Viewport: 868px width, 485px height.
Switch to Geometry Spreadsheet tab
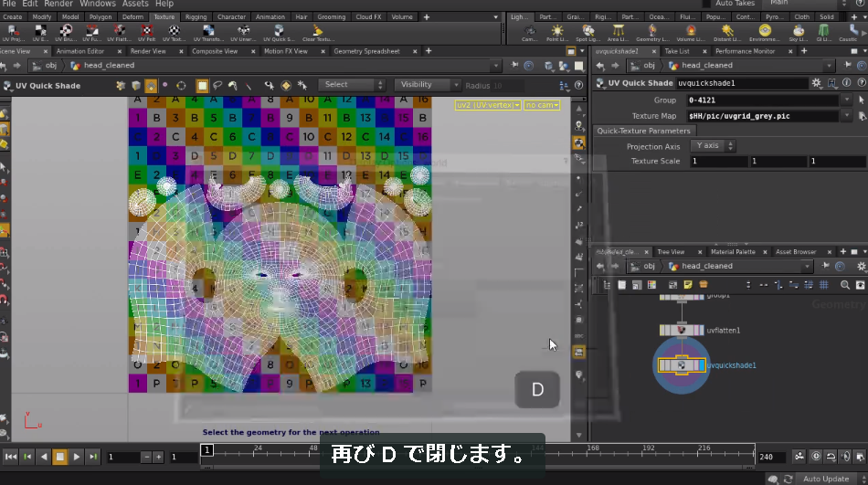pos(366,51)
